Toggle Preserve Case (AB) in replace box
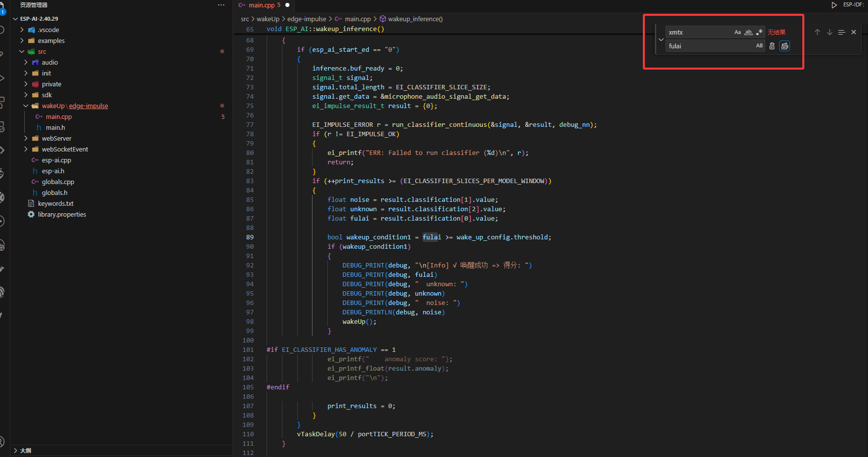 pyautogui.click(x=759, y=46)
